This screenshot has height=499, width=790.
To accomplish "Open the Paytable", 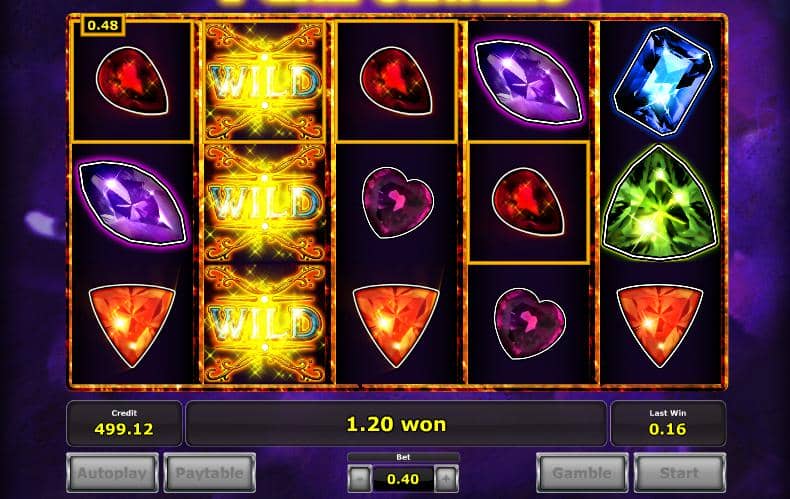I will [x=210, y=473].
